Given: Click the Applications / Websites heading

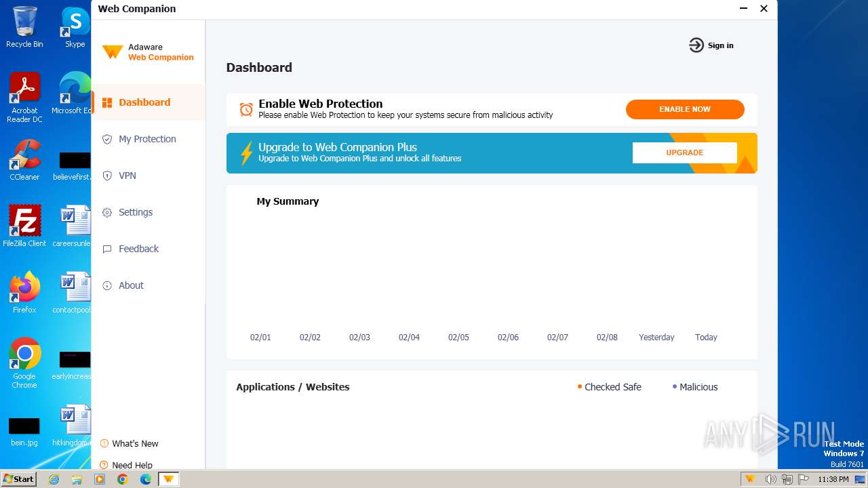Looking at the screenshot, I should point(293,387).
